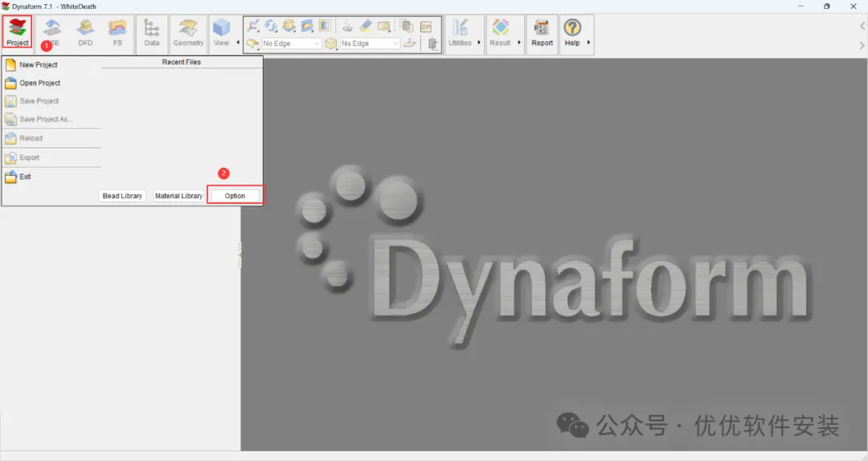Expand the second No Edge dropdown
Screen dimensions: 868x461
(395, 43)
